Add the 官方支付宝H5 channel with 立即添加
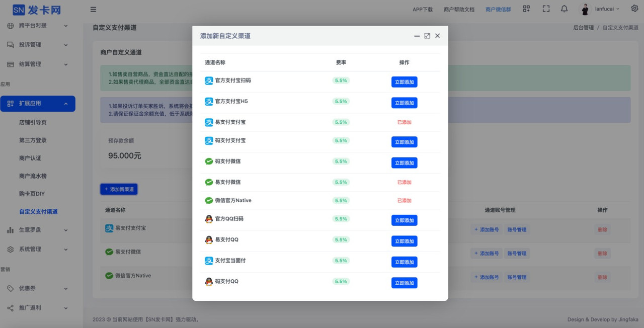This screenshot has width=644, height=328. 404,103
